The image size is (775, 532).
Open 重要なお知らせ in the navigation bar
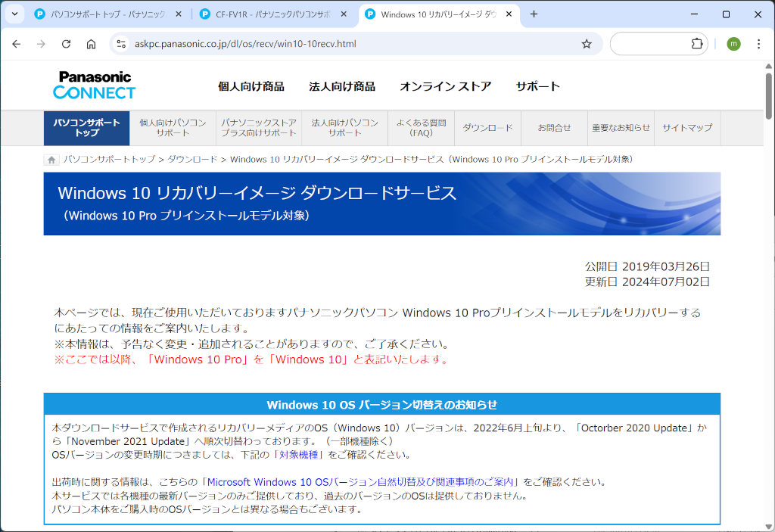[x=621, y=128]
